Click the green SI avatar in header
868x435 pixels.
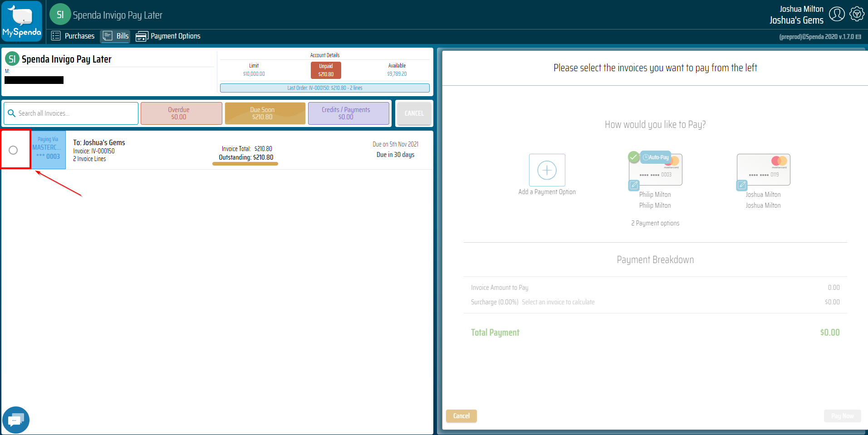(x=60, y=15)
